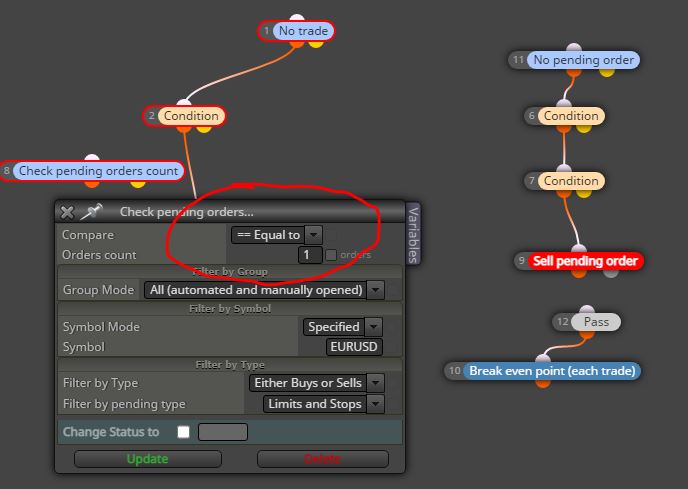Click the 'Compare' label
Screen dimensions: 688x489
tap(88, 235)
